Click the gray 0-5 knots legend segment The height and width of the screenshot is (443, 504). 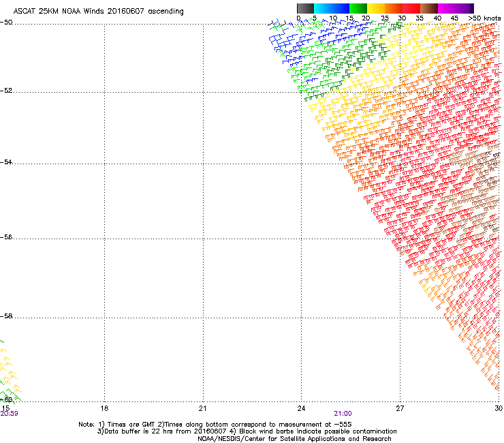click(305, 8)
